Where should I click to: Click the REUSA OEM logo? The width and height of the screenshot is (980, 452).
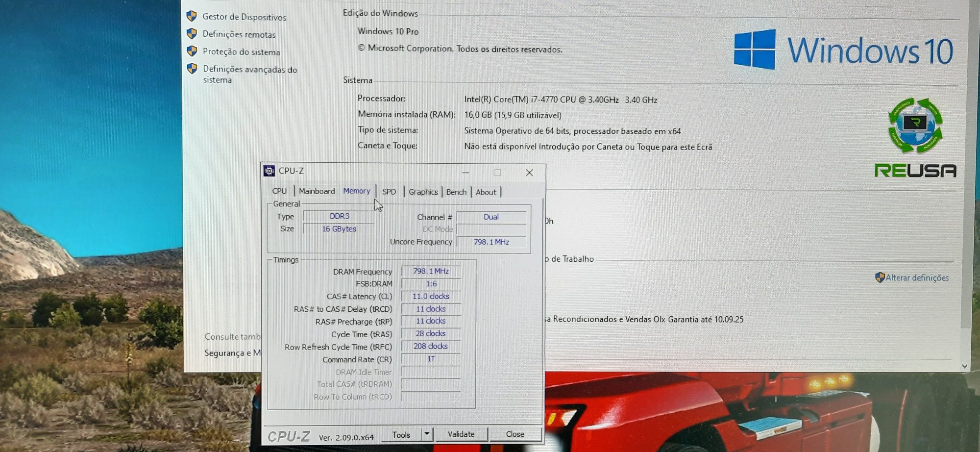pos(915,138)
